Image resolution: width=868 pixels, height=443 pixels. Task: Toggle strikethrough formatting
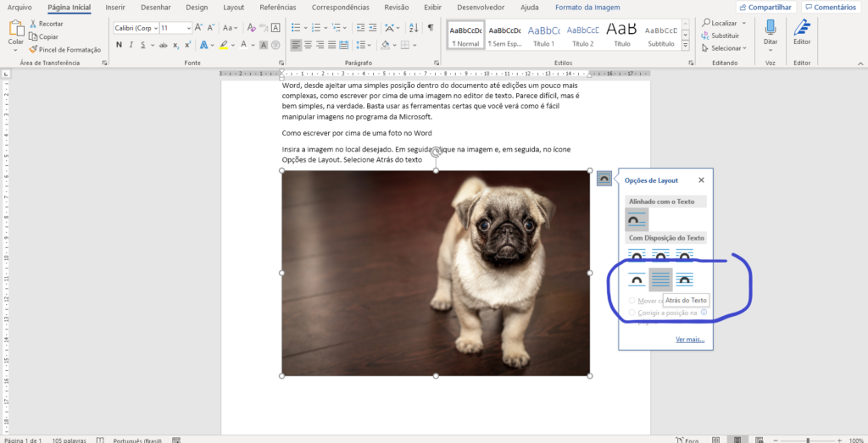click(163, 45)
